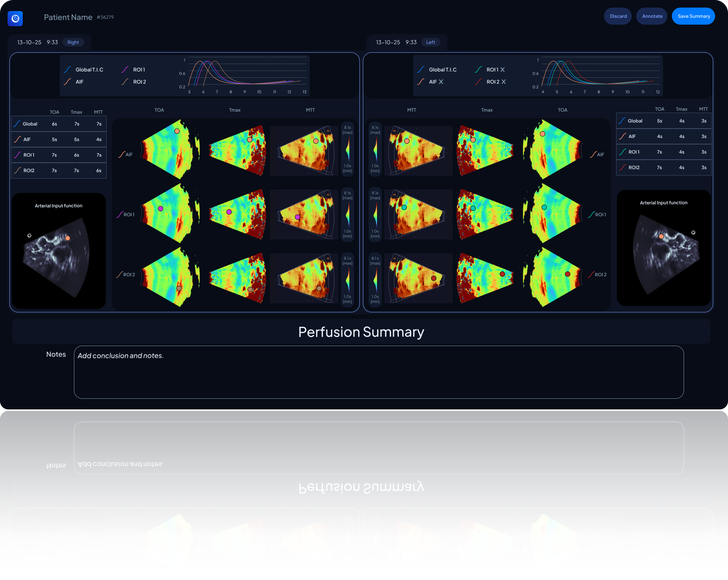This screenshot has height=580, width=728.
Task: Click the app logo icon
Action: [15, 18]
